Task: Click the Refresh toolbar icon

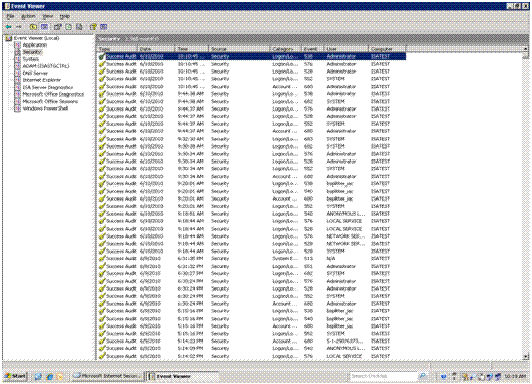Action: (x=69, y=27)
